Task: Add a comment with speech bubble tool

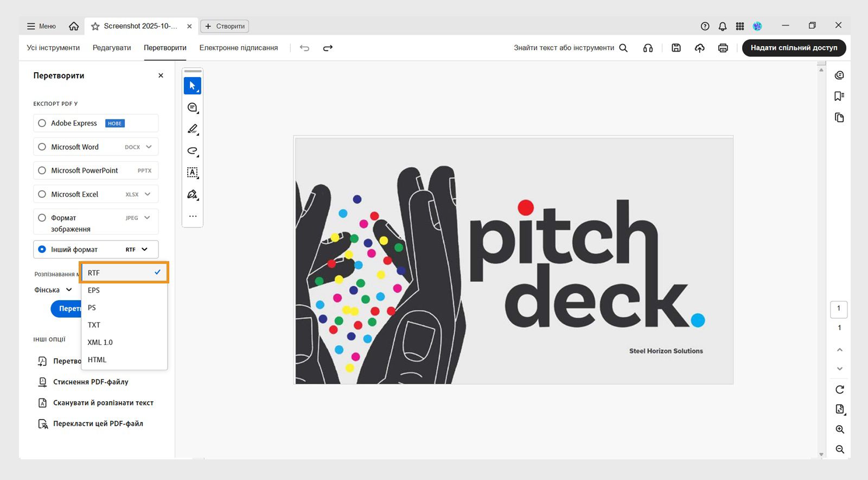Action: [x=193, y=108]
